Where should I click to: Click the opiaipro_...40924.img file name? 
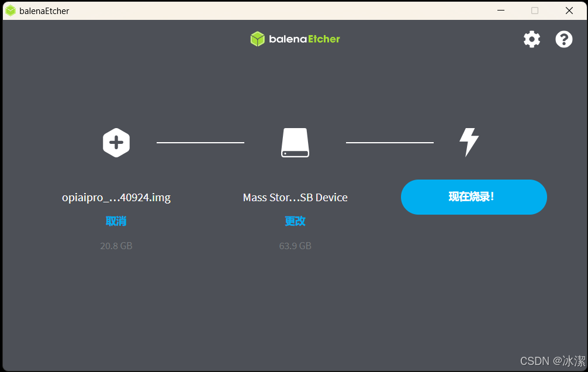point(116,198)
